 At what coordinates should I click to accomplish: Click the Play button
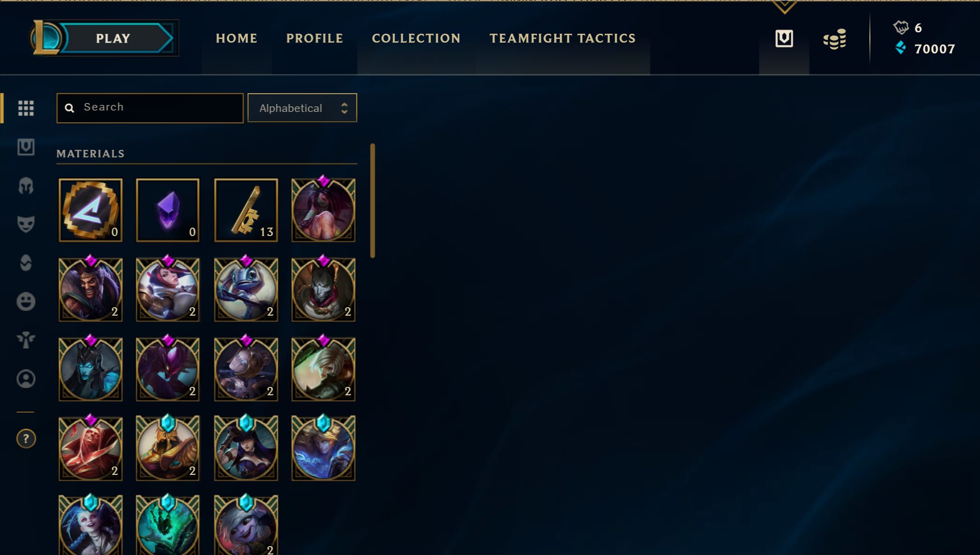(113, 38)
